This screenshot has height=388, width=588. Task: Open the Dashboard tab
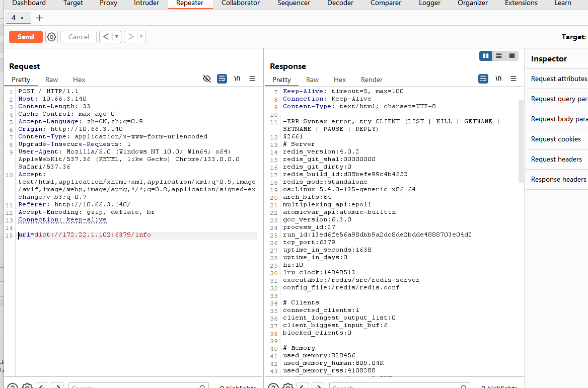click(29, 3)
